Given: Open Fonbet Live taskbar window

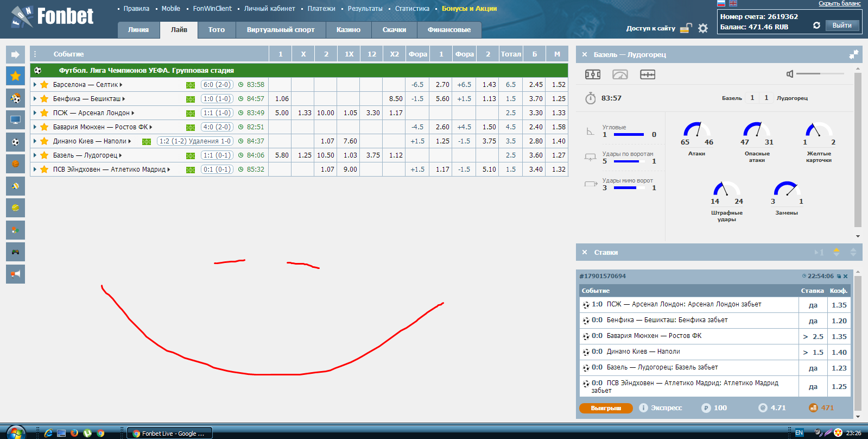Looking at the screenshot, I should (169, 433).
